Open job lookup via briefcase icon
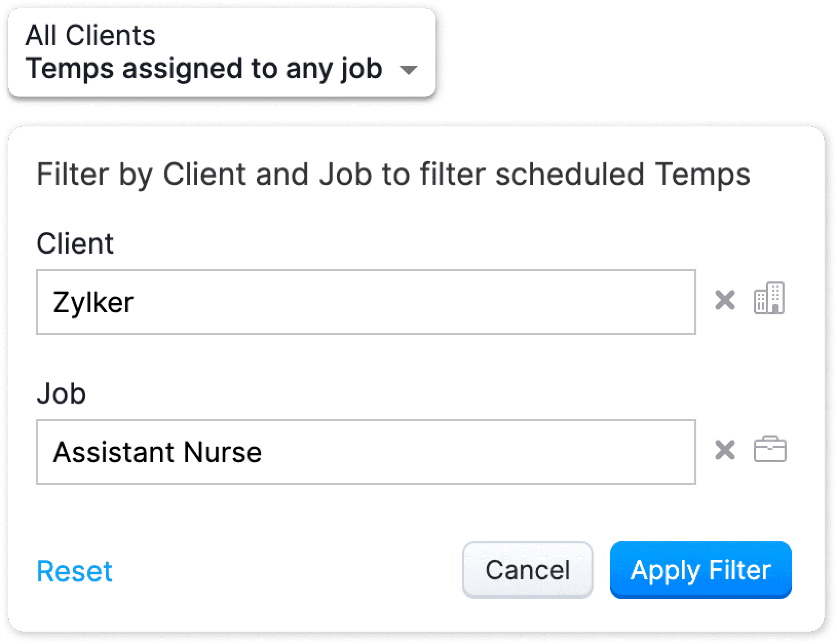 click(x=770, y=450)
